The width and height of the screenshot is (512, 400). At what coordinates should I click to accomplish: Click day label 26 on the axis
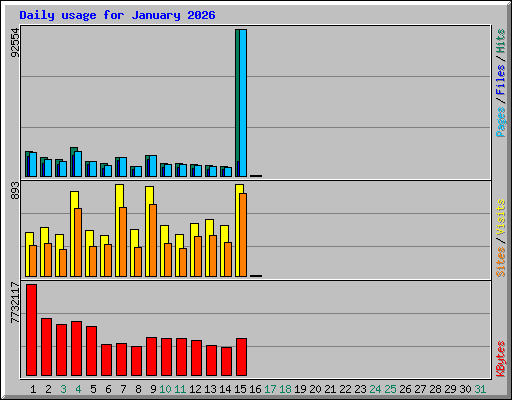(405, 389)
